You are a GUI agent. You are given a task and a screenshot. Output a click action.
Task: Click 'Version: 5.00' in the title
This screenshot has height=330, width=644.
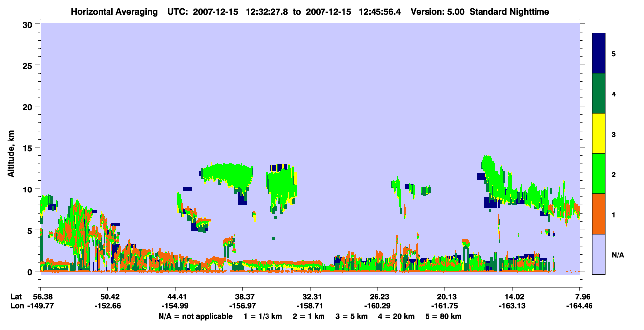(437, 12)
